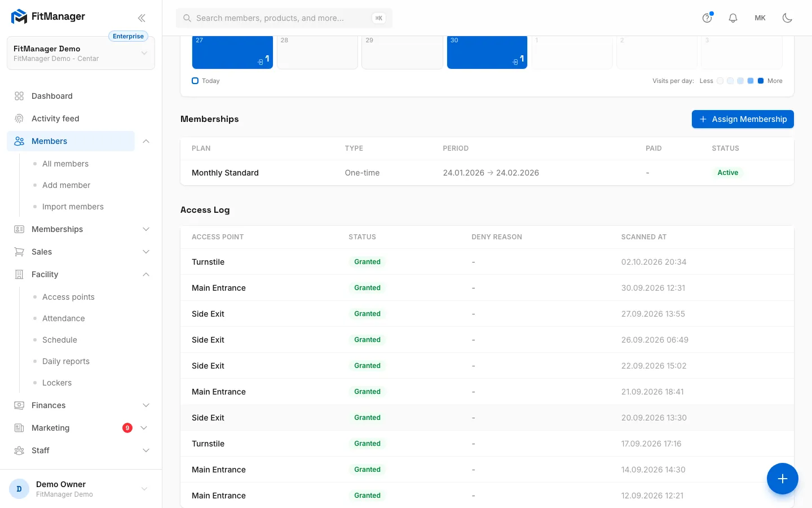Click the Members people icon

(x=19, y=141)
